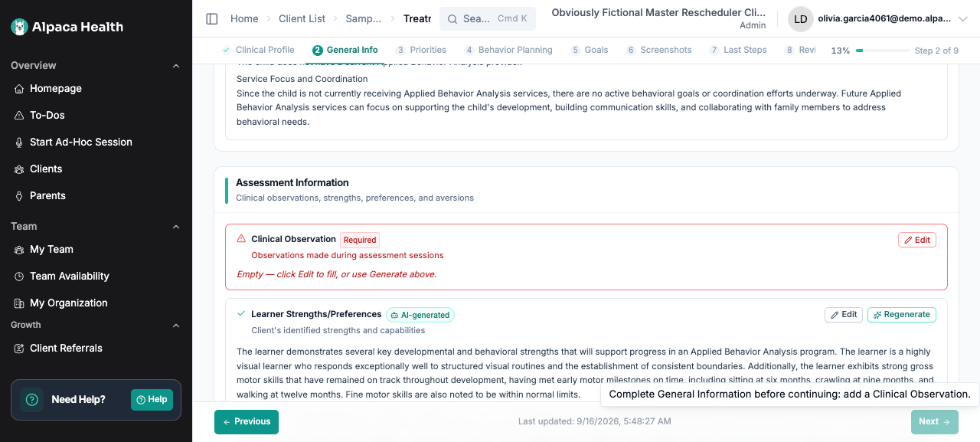Switch to the Priorities step
This screenshot has width=980, height=442.
(x=421, y=50)
